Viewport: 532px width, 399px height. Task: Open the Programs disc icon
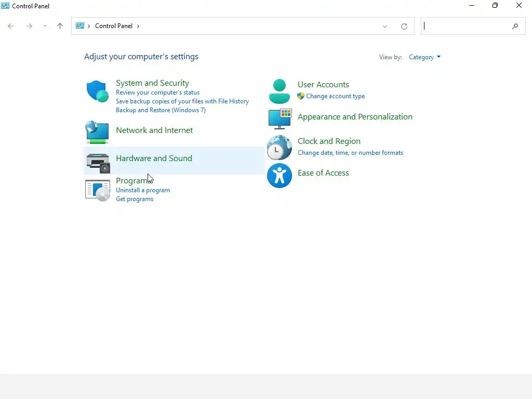click(x=98, y=191)
